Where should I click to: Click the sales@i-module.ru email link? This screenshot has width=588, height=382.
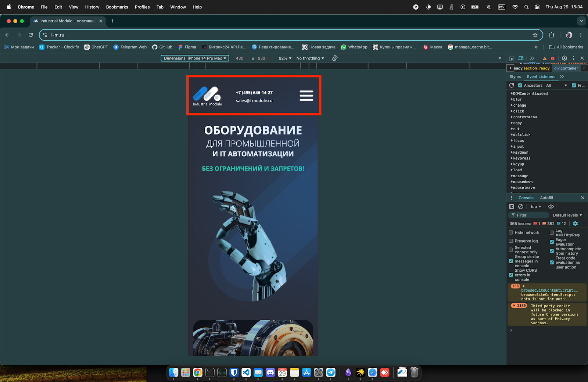pos(254,100)
